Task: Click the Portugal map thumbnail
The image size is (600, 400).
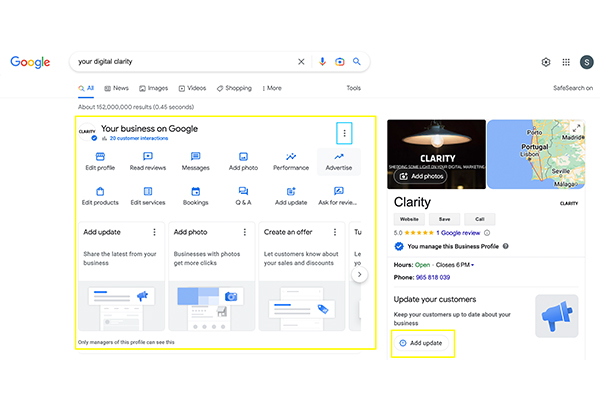Action: [x=538, y=154]
